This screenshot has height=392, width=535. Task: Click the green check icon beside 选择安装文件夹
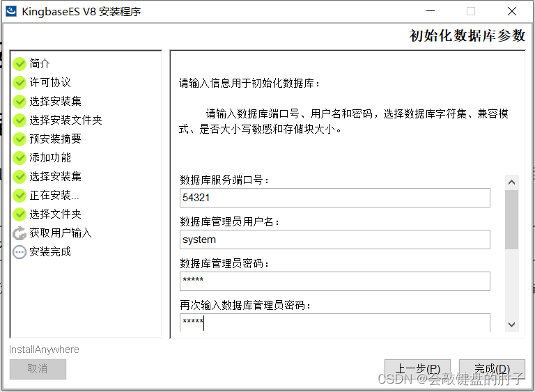(20, 120)
